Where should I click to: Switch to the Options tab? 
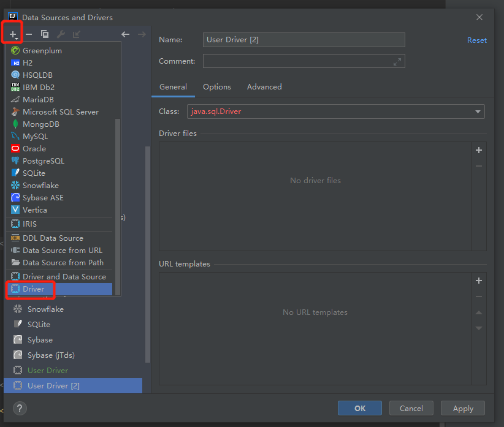click(217, 87)
